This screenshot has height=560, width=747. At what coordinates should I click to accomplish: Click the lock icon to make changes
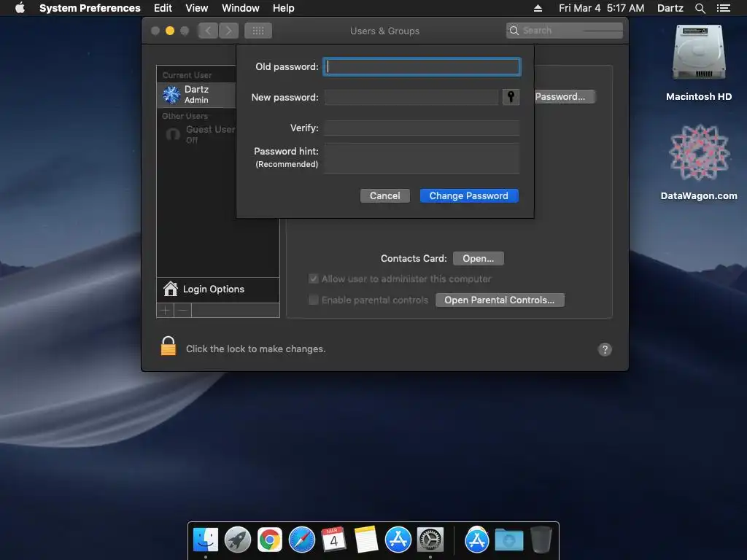tap(169, 346)
